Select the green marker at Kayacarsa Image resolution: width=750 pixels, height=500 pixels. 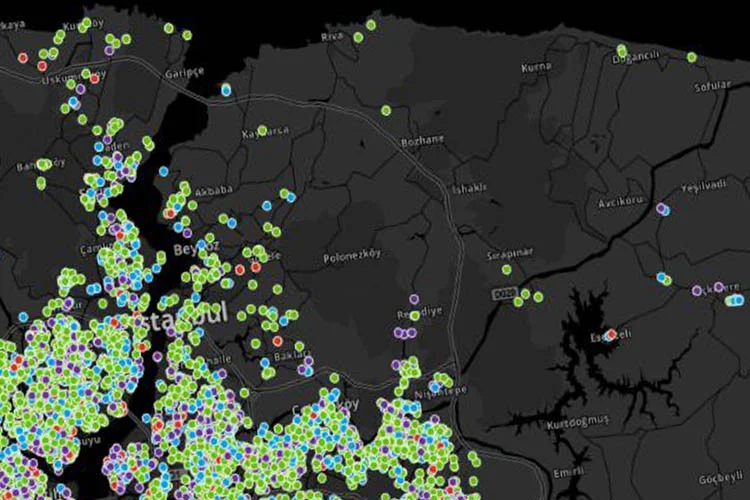pos(263,130)
